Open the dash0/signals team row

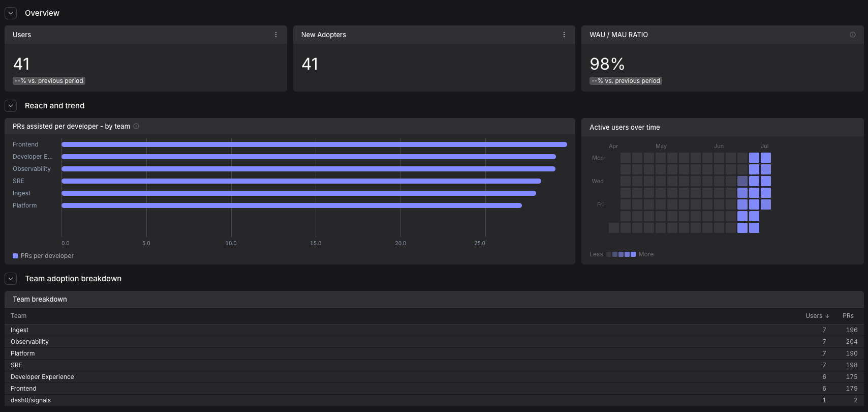434,400
